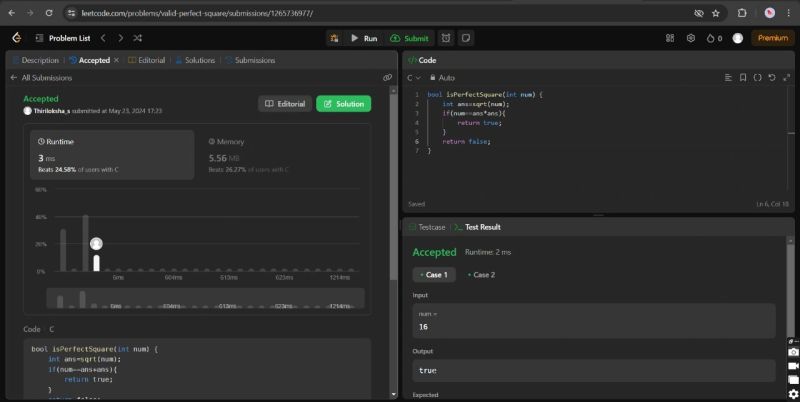Click the crossed-eye tracking icon in address bar
This screenshot has height=402, width=800.
[x=699, y=13]
